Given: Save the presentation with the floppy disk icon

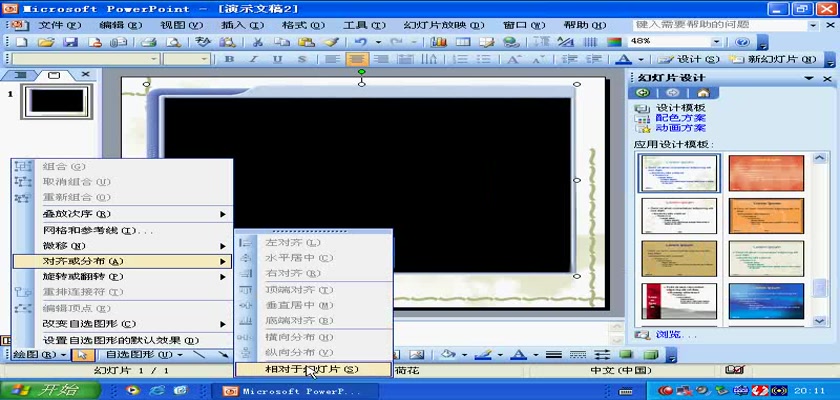Looking at the screenshot, I should click(71, 42).
